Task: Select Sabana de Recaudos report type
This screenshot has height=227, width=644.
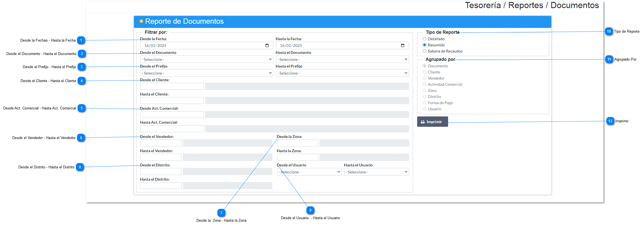Action: pyautogui.click(x=424, y=51)
